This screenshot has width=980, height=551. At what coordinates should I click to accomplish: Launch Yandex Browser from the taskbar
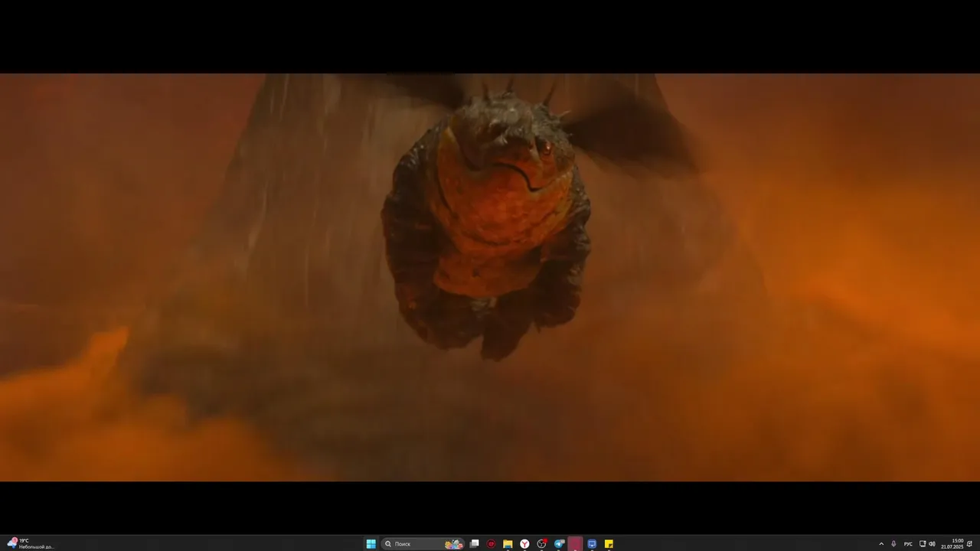click(524, 544)
